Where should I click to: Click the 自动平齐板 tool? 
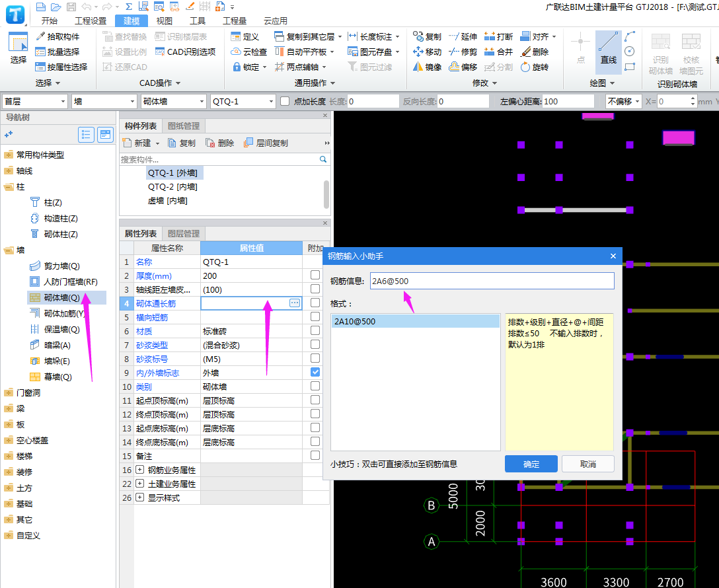[x=305, y=52]
